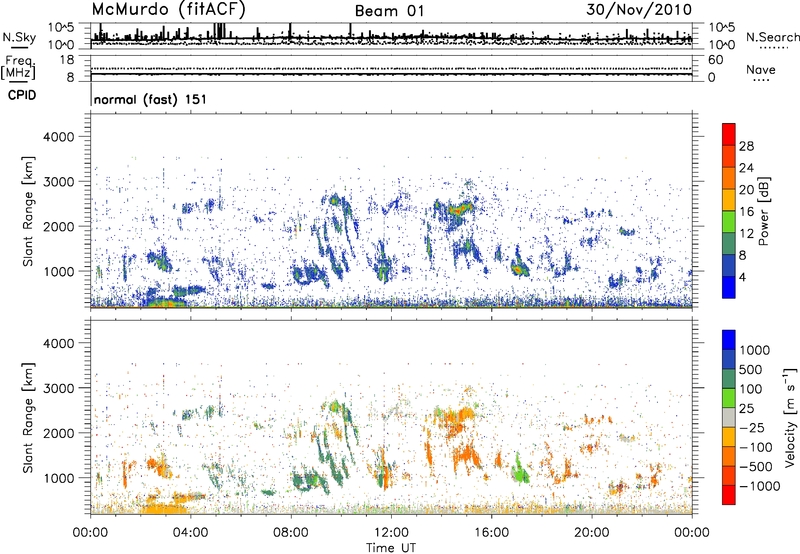The height and width of the screenshot is (554, 800).
Task: Click the '04:00' time axis label
Action: [190, 533]
